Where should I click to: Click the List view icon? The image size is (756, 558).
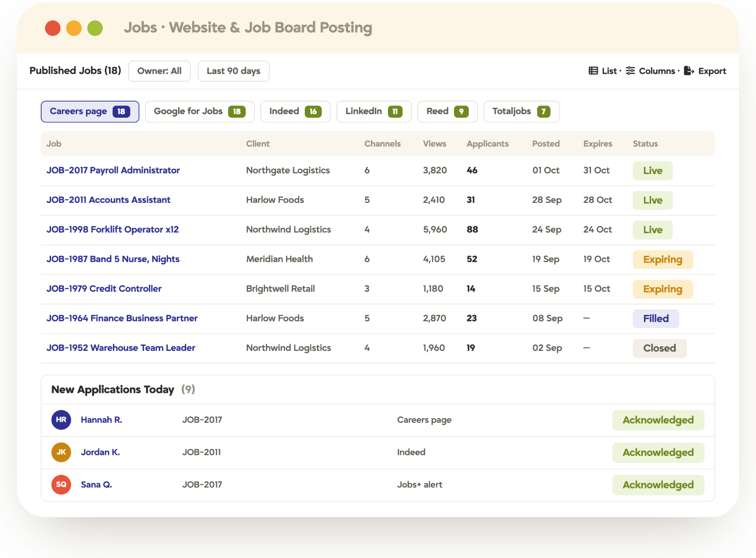click(x=593, y=71)
